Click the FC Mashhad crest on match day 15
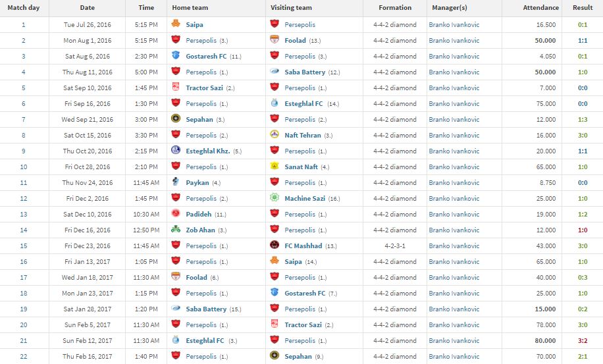Image resolution: width=603 pixels, height=364 pixels. pos(275,245)
